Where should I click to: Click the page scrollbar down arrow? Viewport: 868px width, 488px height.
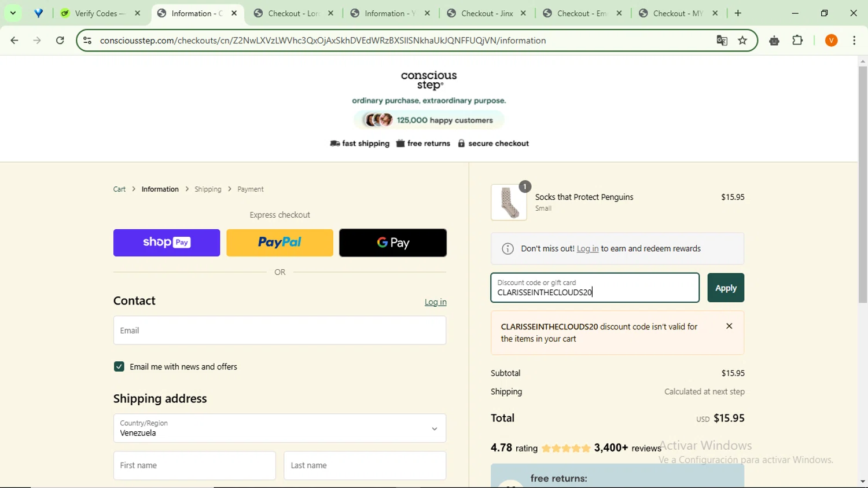coord(863,481)
